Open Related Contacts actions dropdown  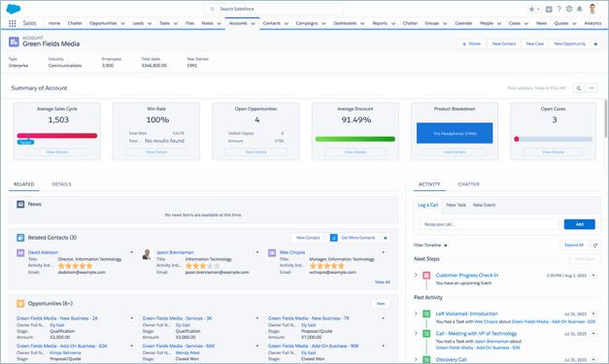click(386, 238)
